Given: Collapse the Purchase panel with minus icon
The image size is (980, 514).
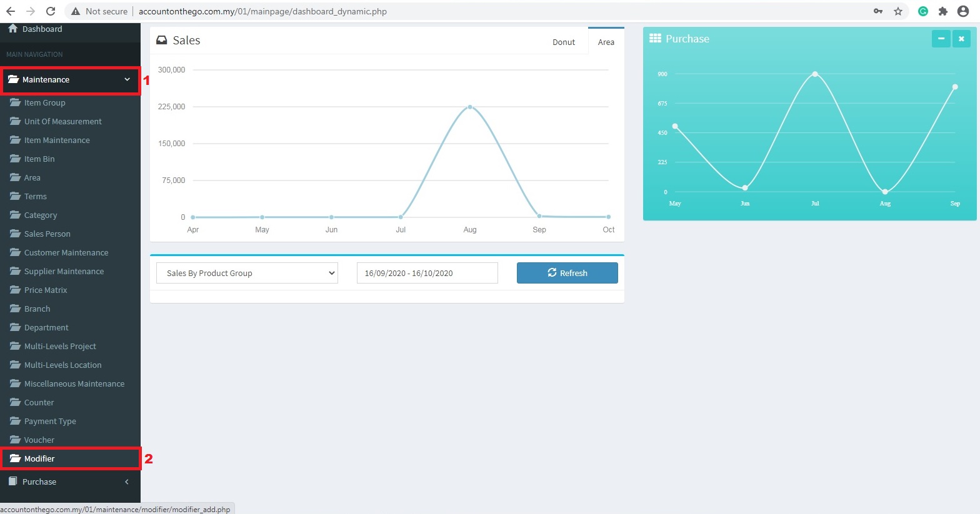Looking at the screenshot, I should 941,39.
